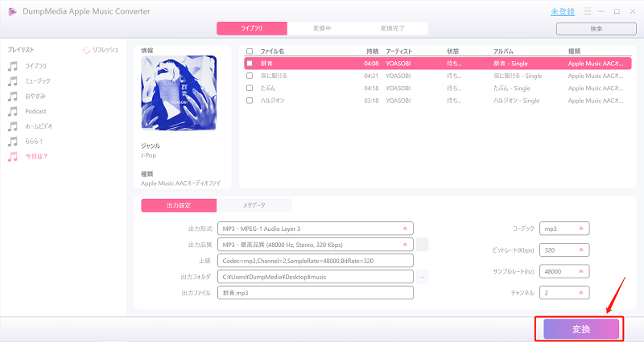
Task: Click duration 04:21 in the song list
Action: 371,76
